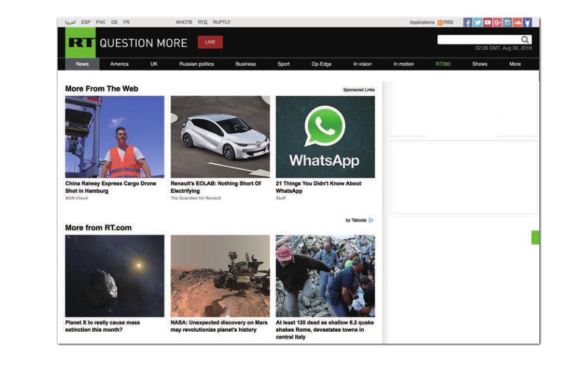Read 'Renault's EOLAB: Nothing Short Of Electrifying' headline

click(x=216, y=187)
